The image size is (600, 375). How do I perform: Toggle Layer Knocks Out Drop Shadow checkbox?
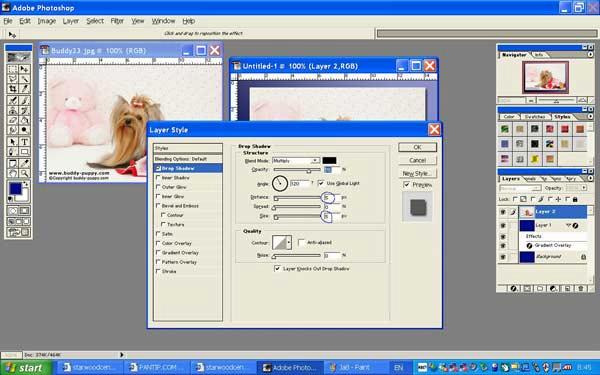coord(277,269)
